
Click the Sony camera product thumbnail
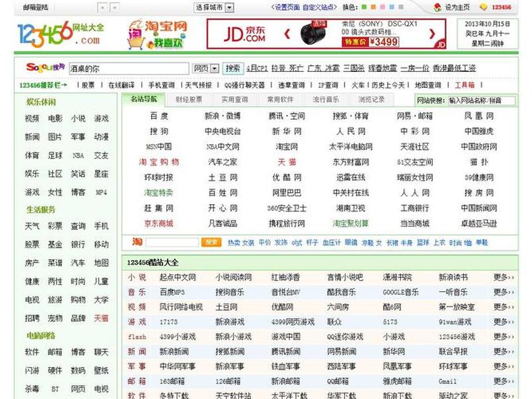click(x=313, y=33)
